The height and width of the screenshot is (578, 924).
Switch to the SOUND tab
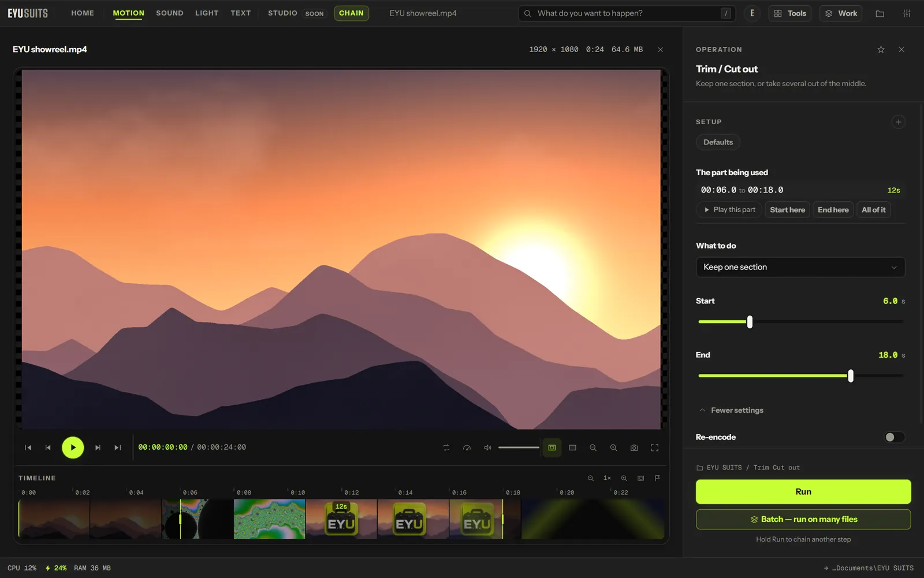click(x=169, y=13)
